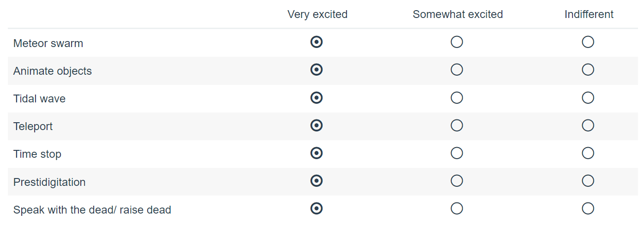The image size is (644, 226).
Task: Set Time stop to Indifferent
Action: tap(588, 153)
